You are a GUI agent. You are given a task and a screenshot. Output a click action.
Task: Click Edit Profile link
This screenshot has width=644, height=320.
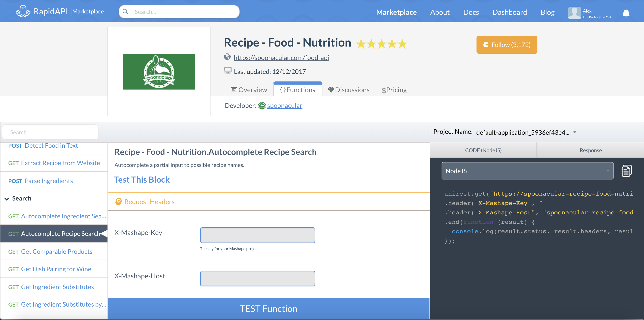tap(590, 17)
